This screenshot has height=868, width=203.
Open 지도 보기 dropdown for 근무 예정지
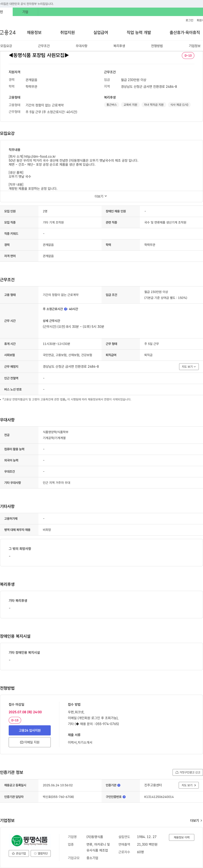pos(189,367)
